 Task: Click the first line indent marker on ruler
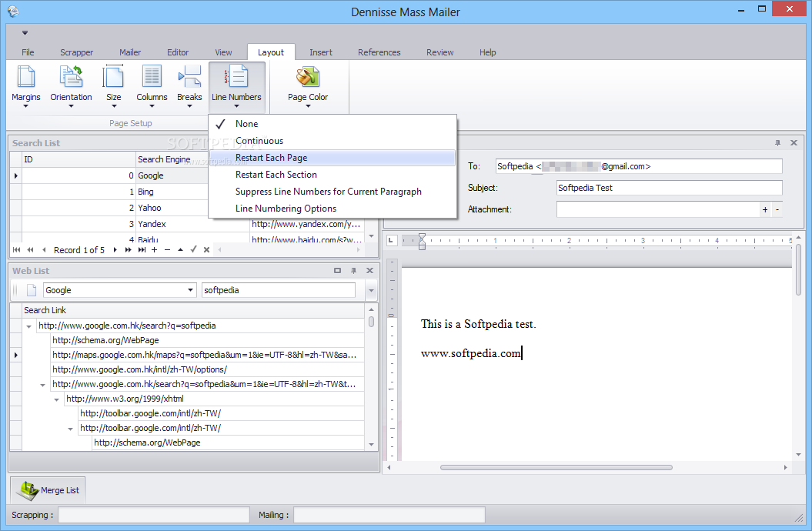tap(422, 238)
